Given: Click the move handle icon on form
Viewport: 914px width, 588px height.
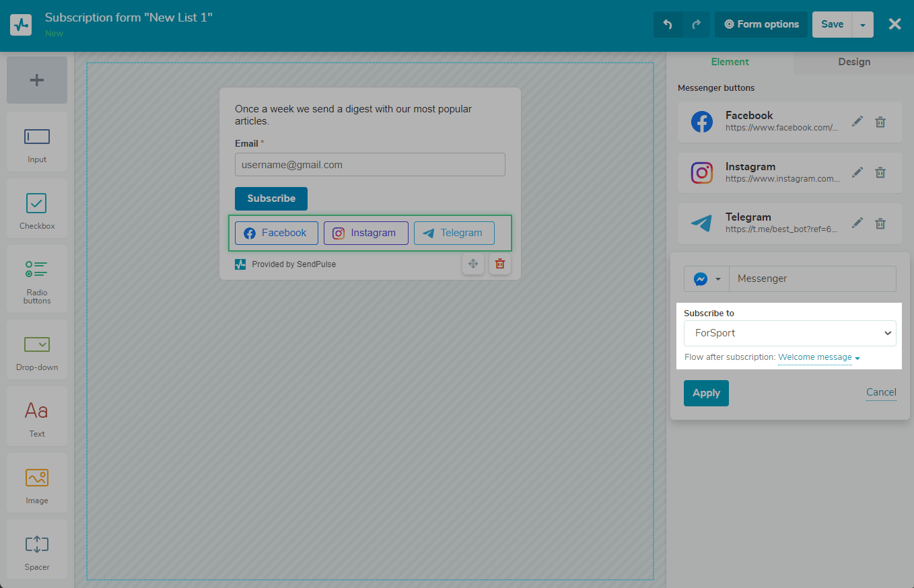Looking at the screenshot, I should 472,264.
